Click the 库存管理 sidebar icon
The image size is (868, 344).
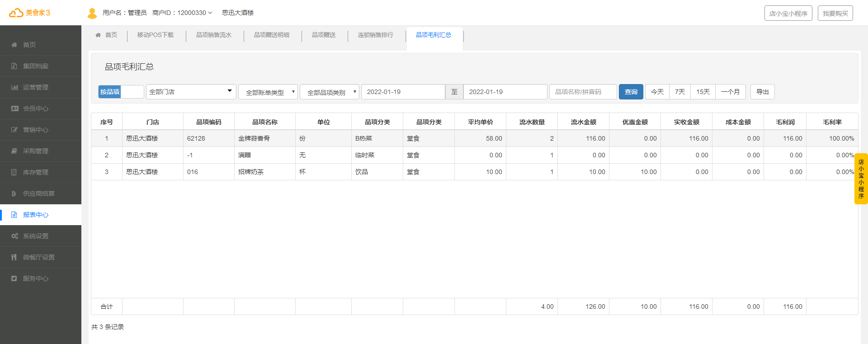(14, 172)
